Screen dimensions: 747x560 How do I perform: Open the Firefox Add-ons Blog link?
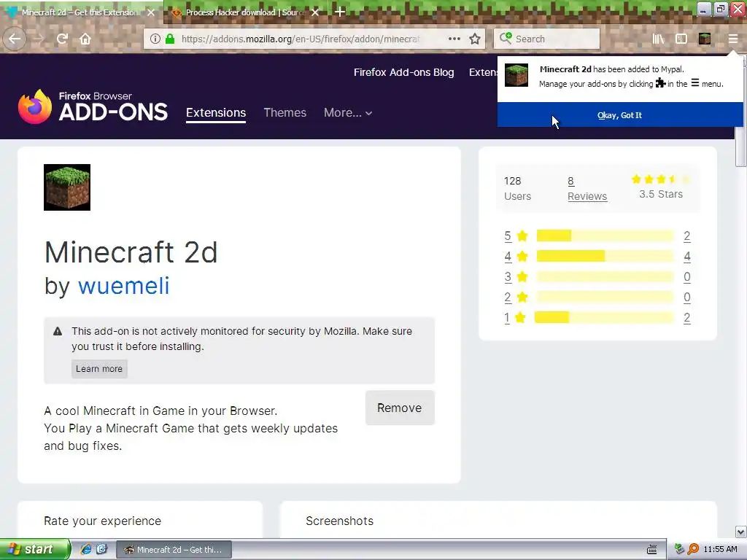click(403, 72)
